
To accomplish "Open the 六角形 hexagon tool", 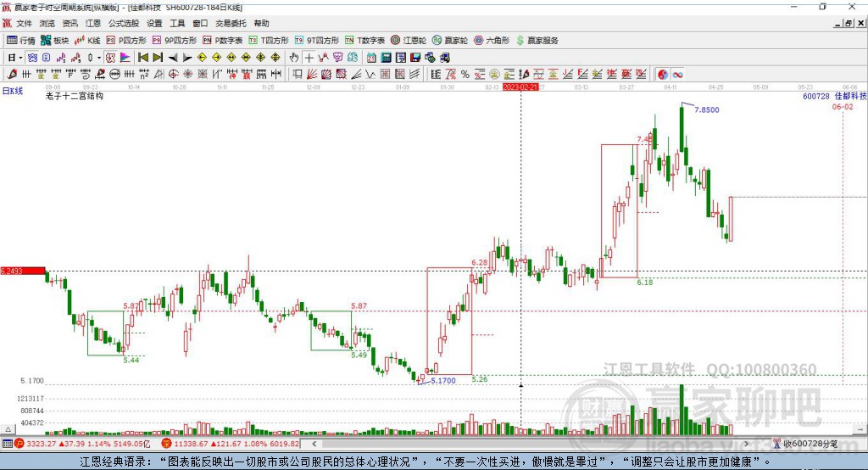I will click(x=492, y=41).
